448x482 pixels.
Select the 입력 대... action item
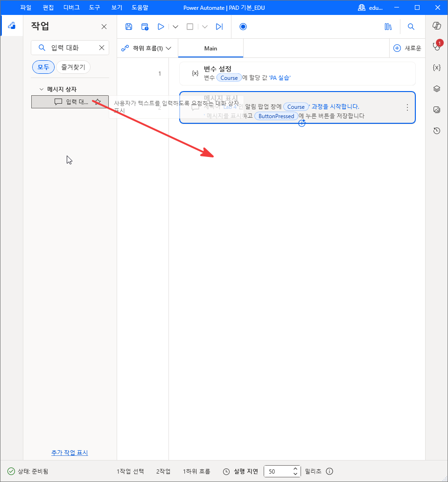(x=70, y=102)
